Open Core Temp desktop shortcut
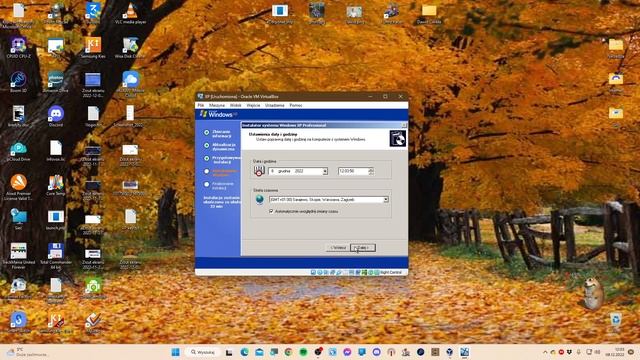The height and width of the screenshot is (360, 640). pyautogui.click(x=56, y=186)
